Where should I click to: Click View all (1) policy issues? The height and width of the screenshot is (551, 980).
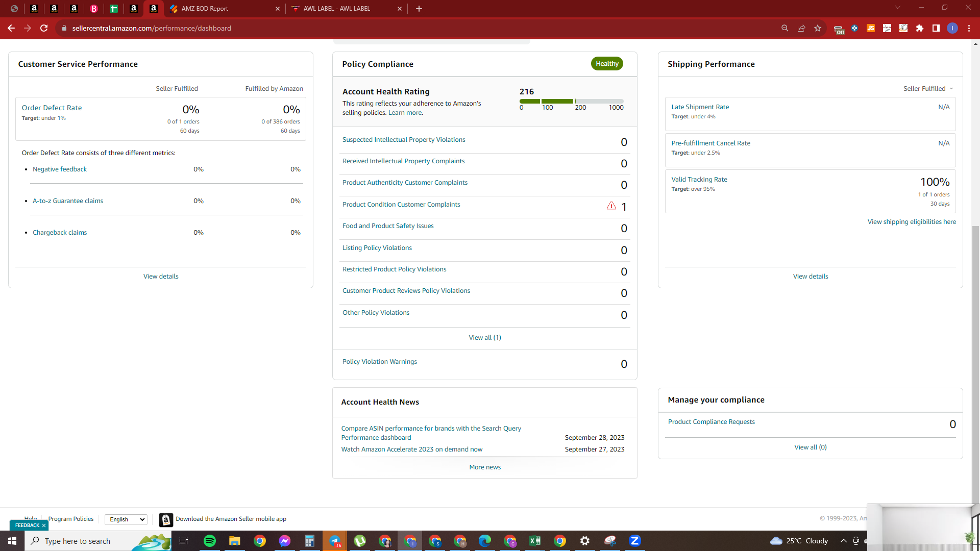485,338
